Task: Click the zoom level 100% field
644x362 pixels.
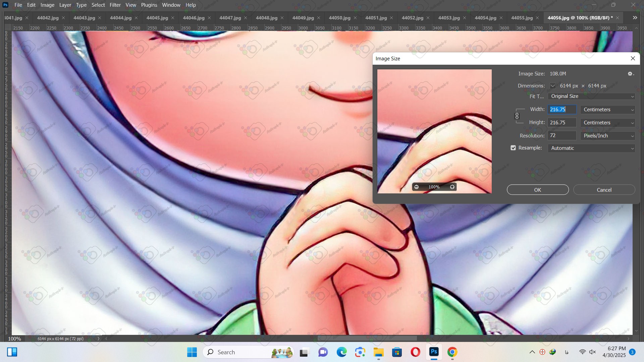Action: point(14,339)
